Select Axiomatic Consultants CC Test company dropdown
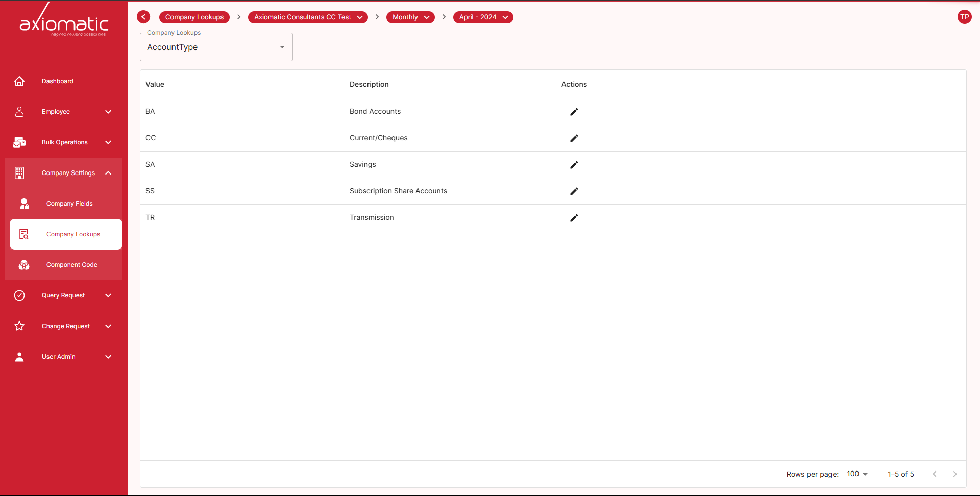 pyautogui.click(x=308, y=17)
